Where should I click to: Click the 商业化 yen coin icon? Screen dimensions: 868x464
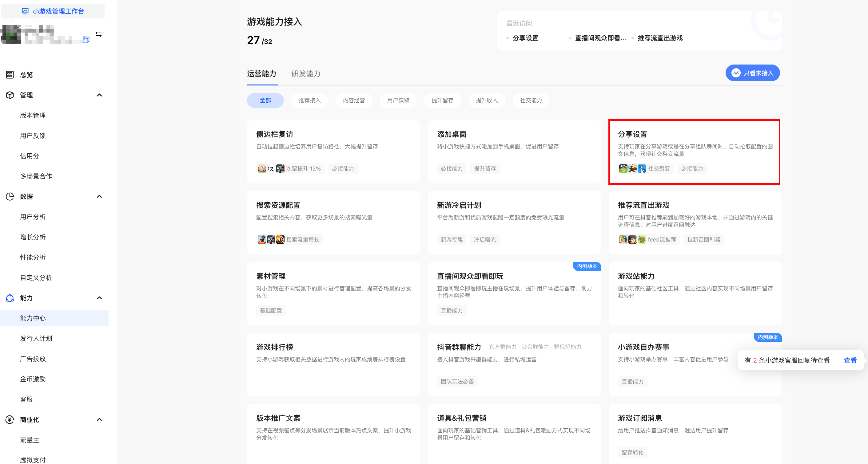click(10, 419)
